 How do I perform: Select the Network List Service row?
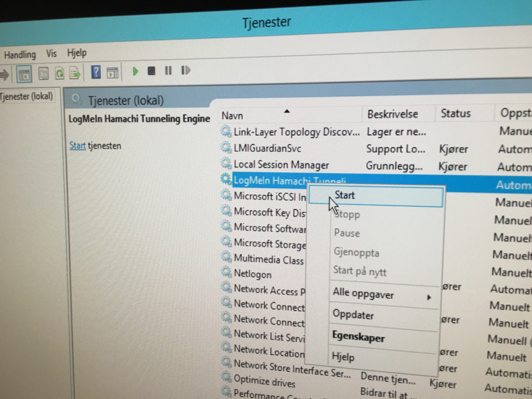269,336
